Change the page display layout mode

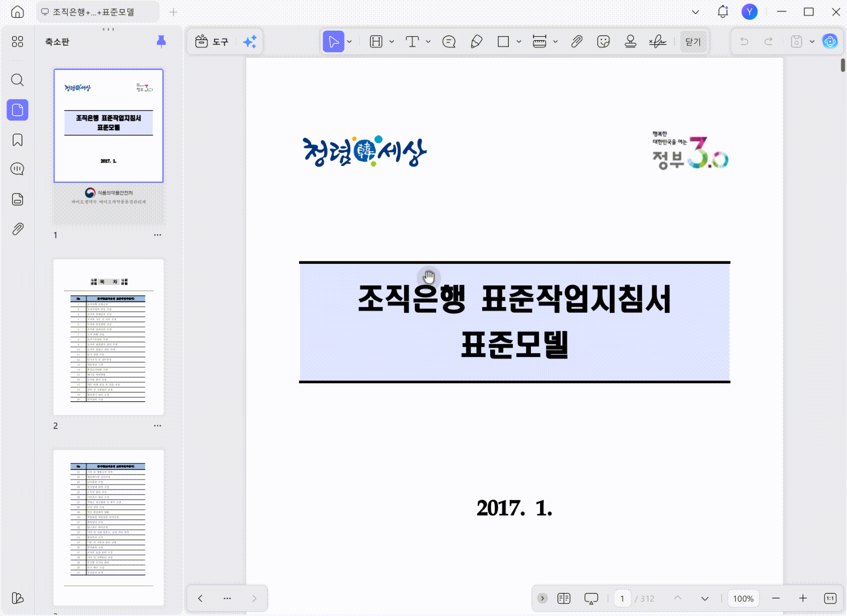click(564, 598)
